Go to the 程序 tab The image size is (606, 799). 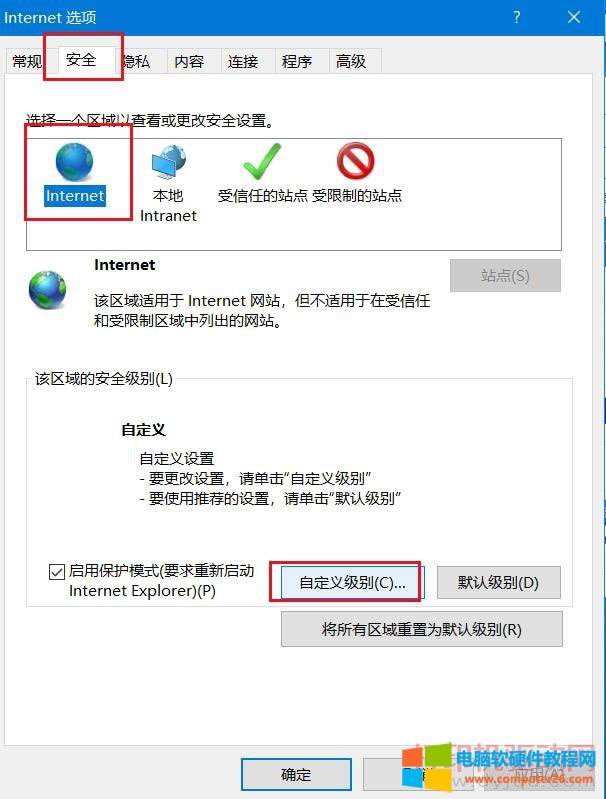[297, 62]
